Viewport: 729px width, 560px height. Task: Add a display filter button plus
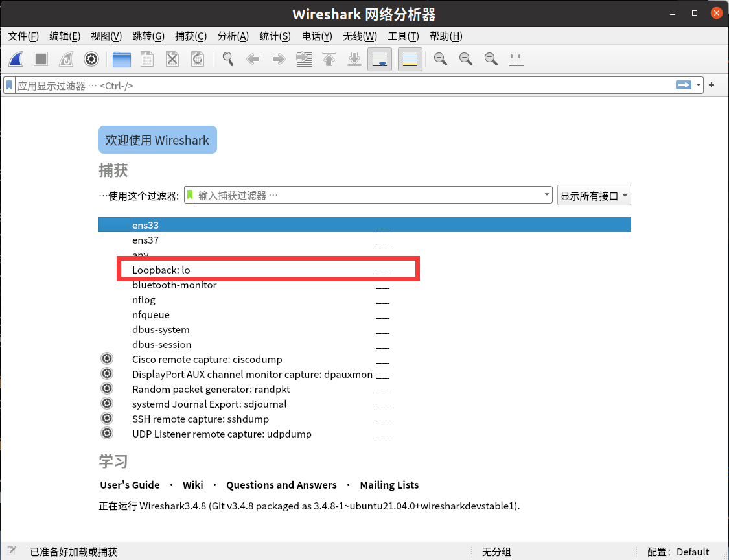tap(712, 85)
